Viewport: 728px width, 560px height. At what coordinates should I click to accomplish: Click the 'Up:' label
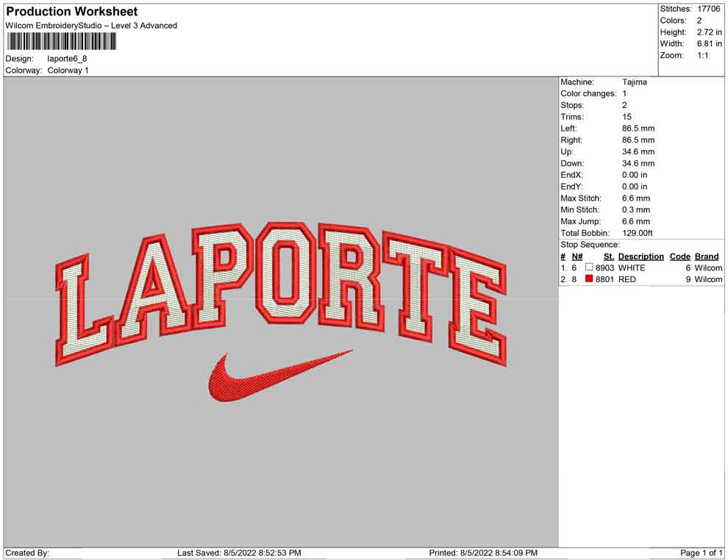pos(566,151)
